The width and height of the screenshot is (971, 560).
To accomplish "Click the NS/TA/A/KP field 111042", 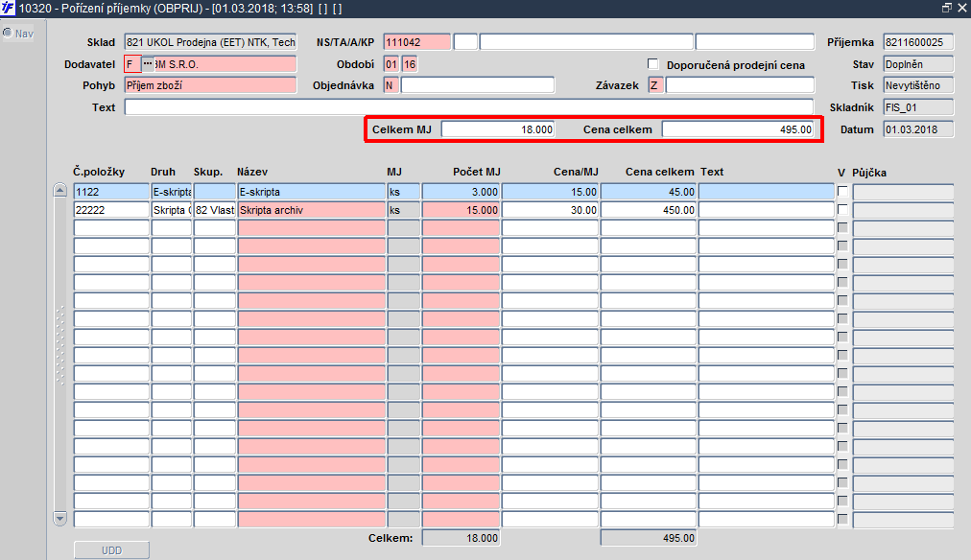I will point(417,42).
